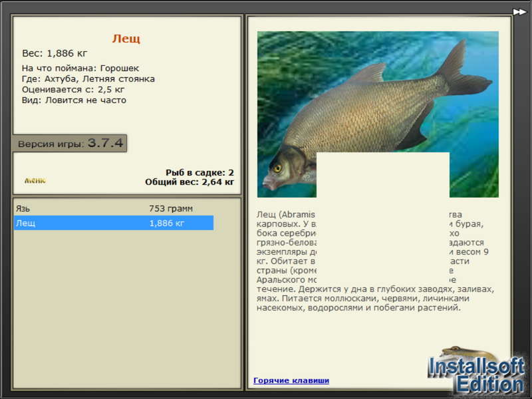Click the 1,886 кг value in the list
532x399 pixels.
167,223
